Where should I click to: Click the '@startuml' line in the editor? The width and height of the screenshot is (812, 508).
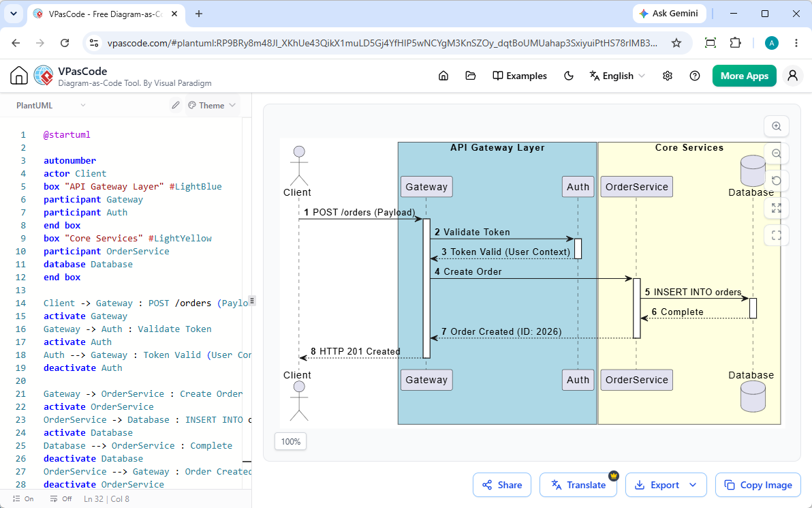pyautogui.click(x=67, y=135)
